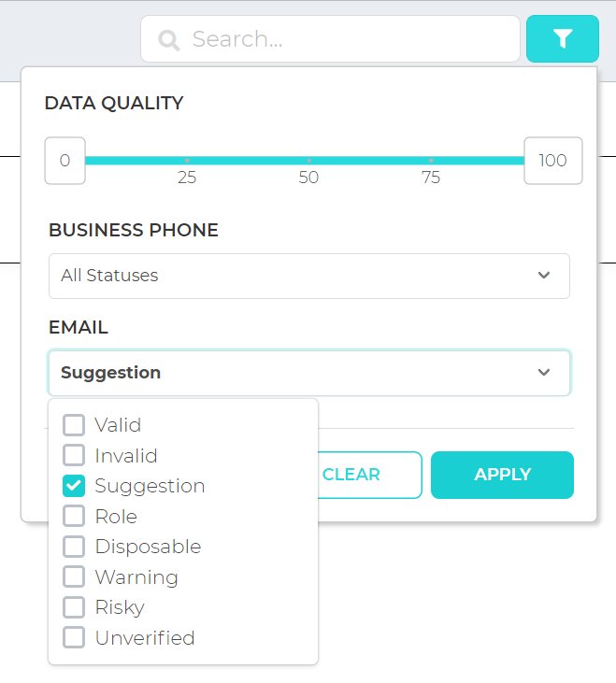Check the Unverified option

[74, 638]
